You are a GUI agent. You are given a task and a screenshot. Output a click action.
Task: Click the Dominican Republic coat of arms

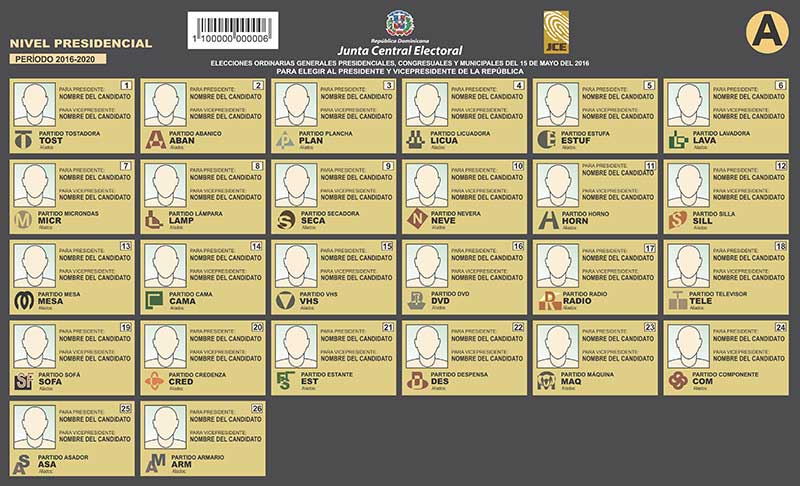pos(399,24)
